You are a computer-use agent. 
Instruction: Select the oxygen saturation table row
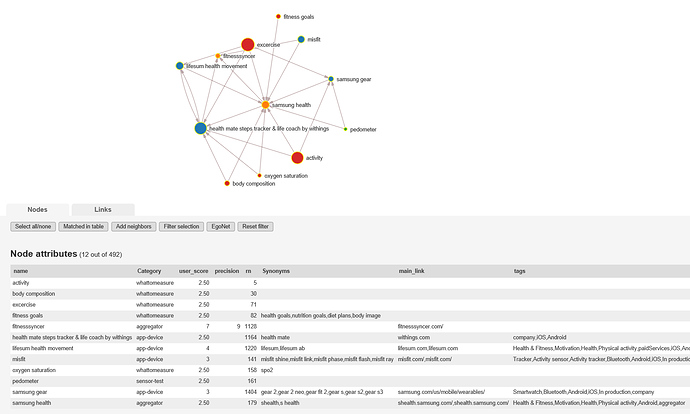(350, 370)
